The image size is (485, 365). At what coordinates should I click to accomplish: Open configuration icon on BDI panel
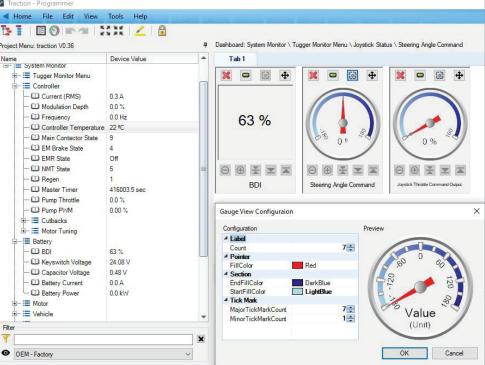pyautogui.click(x=265, y=75)
